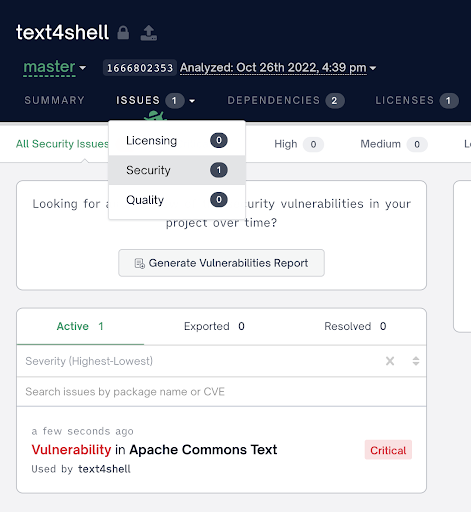Click the revision ID 1666802353 label
The image size is (471, 512).
point(140,68)
